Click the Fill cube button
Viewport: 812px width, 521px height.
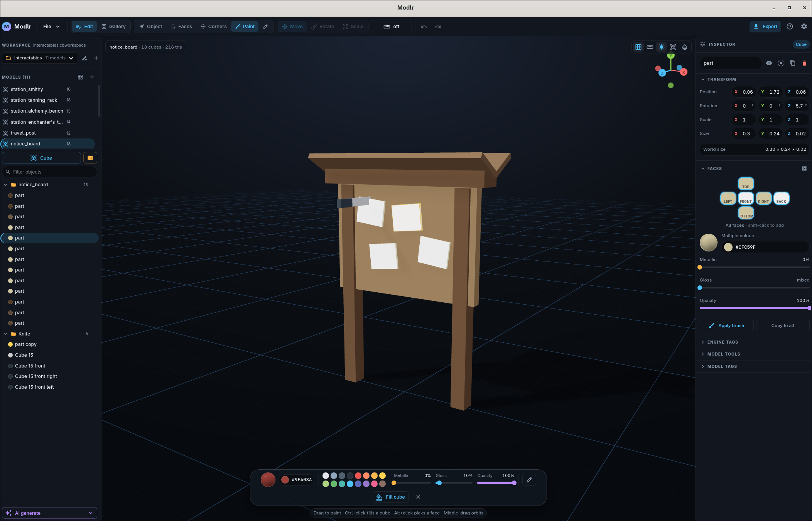click(391, 497)
